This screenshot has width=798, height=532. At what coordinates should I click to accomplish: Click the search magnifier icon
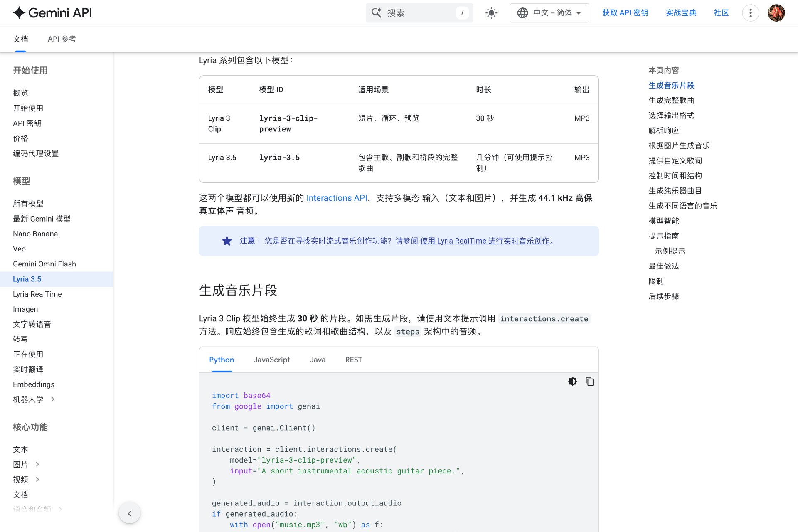pyautogui.click(x=377, y=13)
